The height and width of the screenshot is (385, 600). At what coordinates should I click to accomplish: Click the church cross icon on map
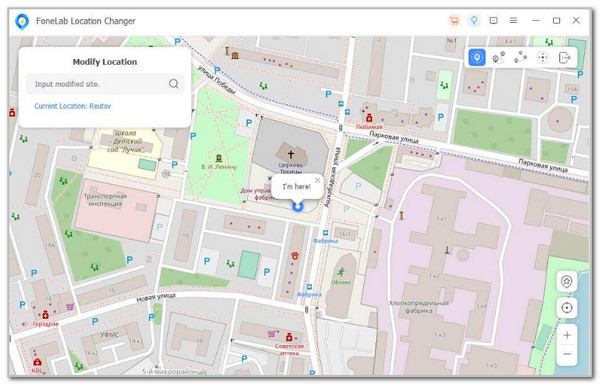pos(291,155)
